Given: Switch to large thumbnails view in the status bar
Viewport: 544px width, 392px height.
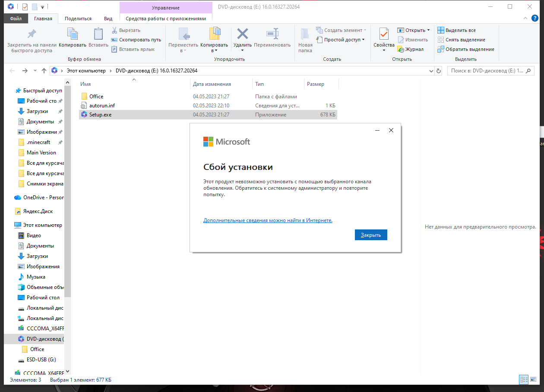Looking at the screenshot, I should pyautogui.click(x=533, y=380).
